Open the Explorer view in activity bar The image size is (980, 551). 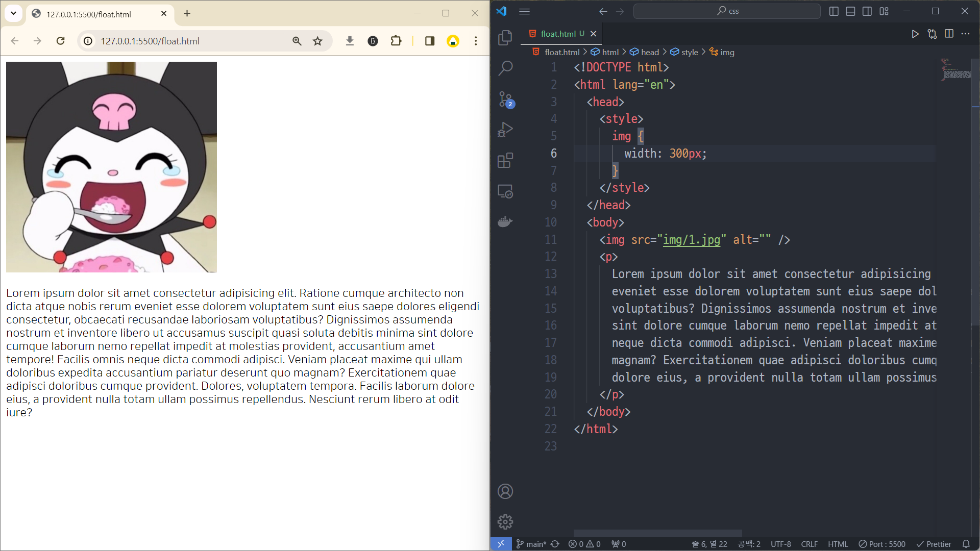[505, 37]
